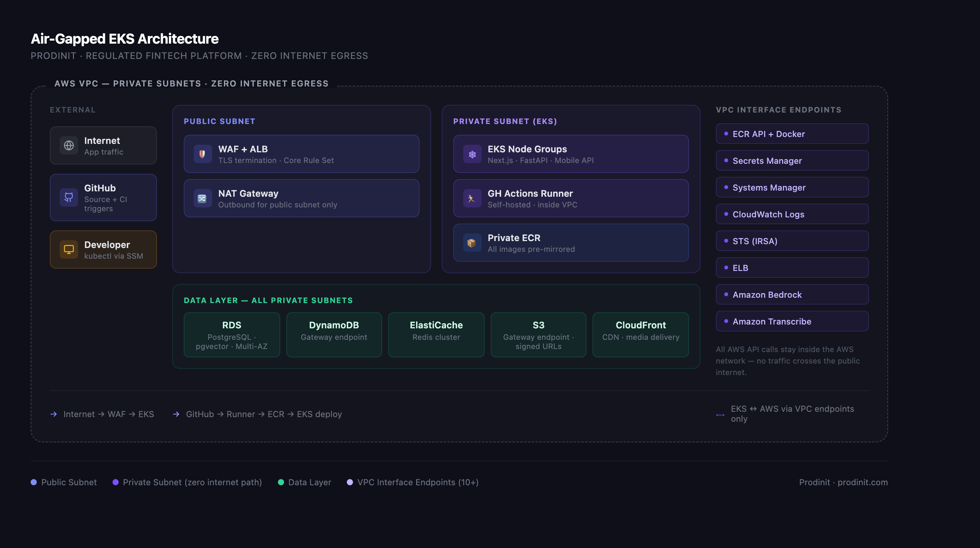Click TLS termination · Core Rule Set text
Screen dimensions: 980x548
(276, 160)
